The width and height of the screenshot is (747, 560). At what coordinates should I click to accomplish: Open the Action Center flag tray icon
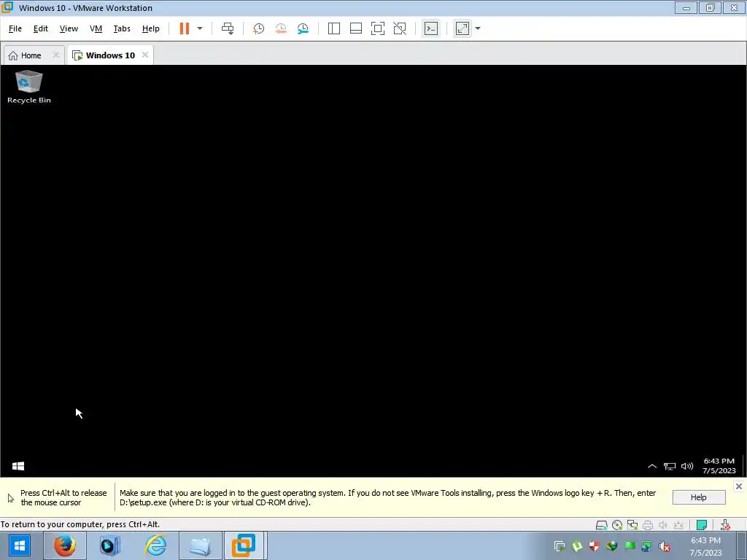point(630,546)
